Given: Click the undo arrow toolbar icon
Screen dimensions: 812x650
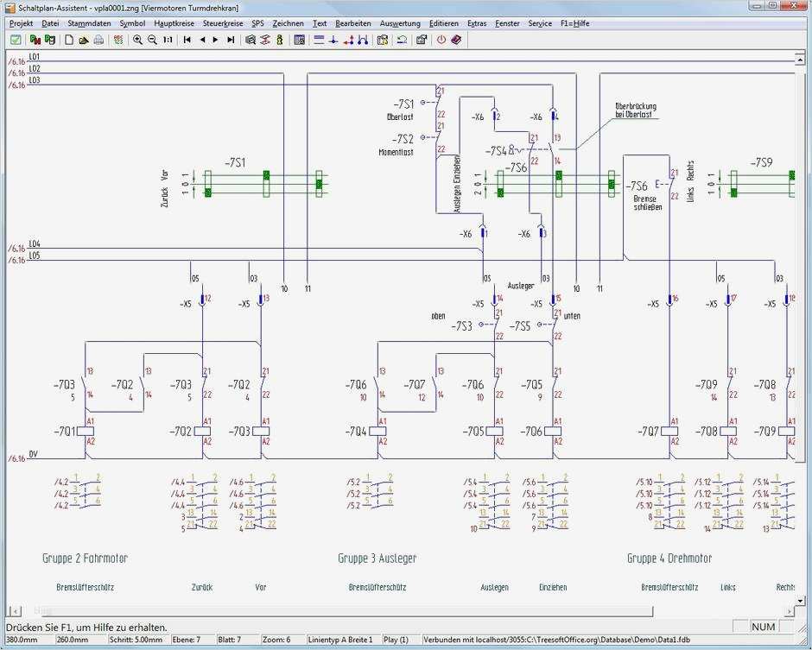Looking at the screenshot, I should [403, 40].
